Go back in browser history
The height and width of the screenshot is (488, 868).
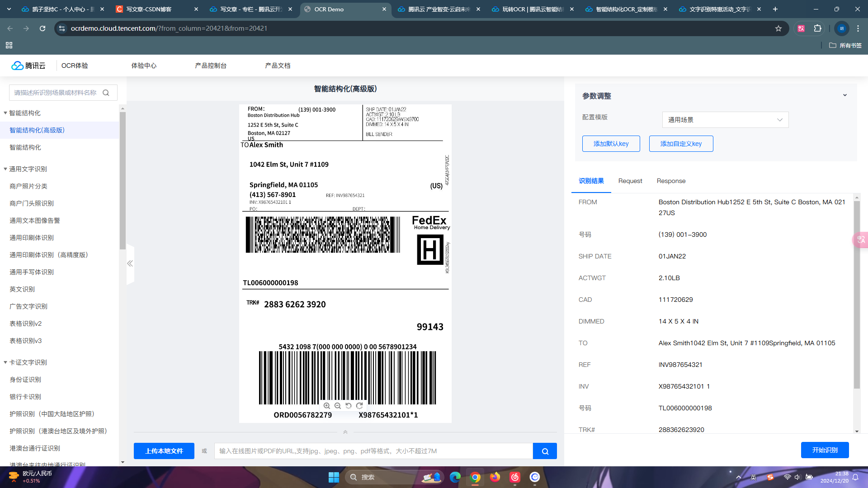(10, 28)
